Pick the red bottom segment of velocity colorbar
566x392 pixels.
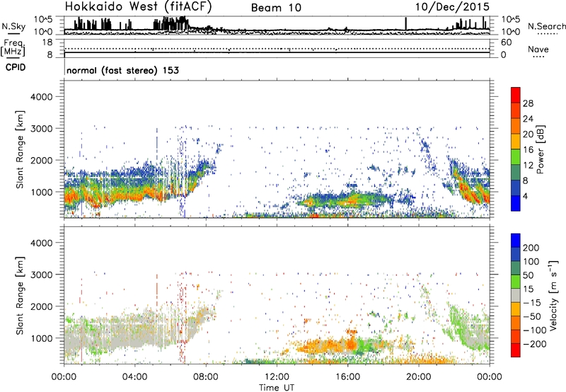(516, 350)
